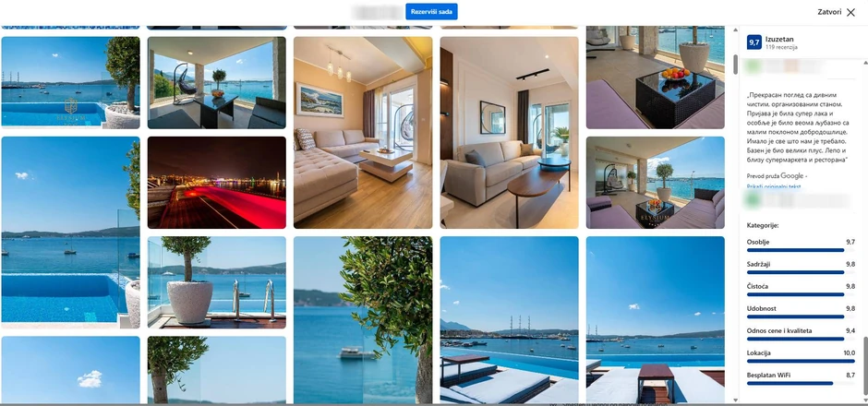Viewport: 868px width, 406px height.
Task: Click the Google translation provider logo
Action: (792, 175)
